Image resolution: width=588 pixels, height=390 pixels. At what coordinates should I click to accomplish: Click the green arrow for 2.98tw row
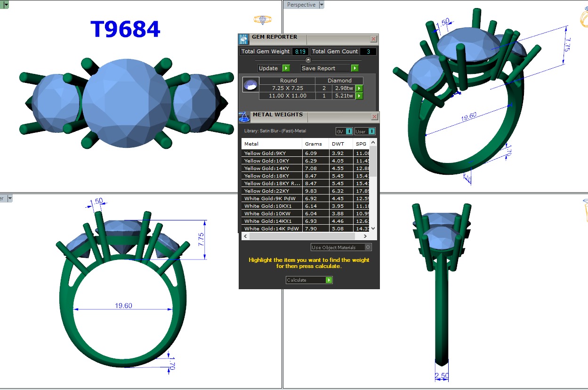[359, 89]
